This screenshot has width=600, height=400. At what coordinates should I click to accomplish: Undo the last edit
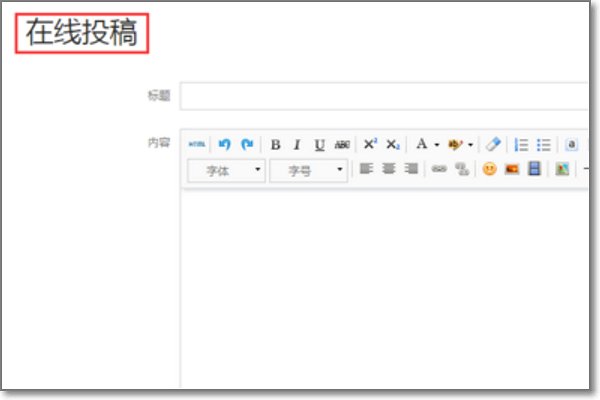click(224, 144)
